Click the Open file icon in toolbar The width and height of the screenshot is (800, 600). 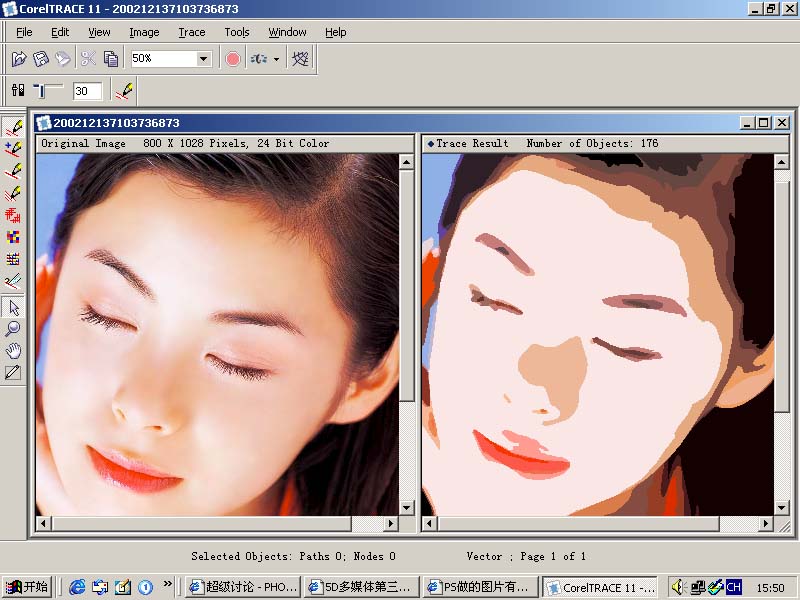(20, 59)
